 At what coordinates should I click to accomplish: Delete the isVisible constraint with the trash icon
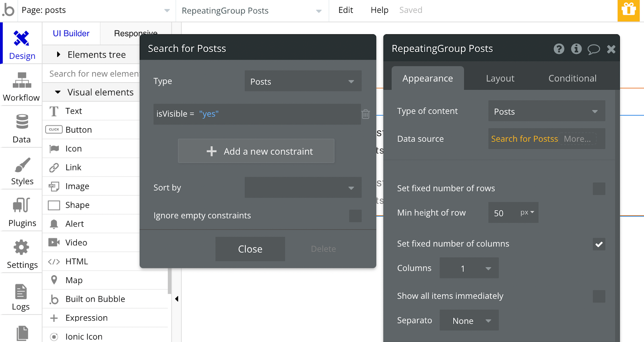point(365,114)
